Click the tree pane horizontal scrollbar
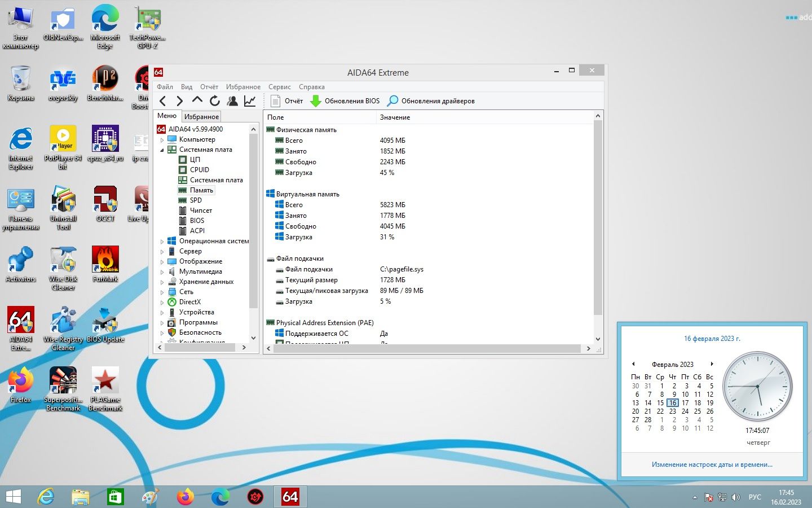The height and width of the screenshot is (508, 812). pyautogui.click(x=199, y=348)
